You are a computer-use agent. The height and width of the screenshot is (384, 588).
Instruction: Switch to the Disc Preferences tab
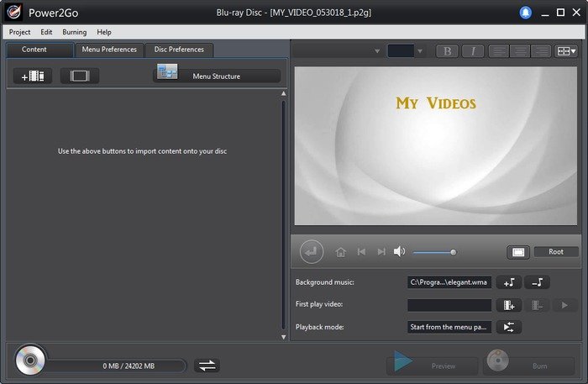pos(179,50)
